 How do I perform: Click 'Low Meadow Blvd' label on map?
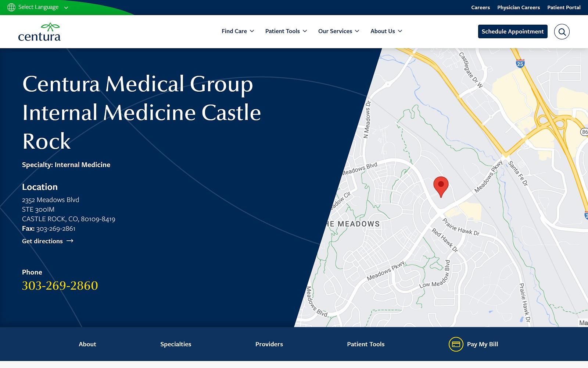[x=434, y=274]
